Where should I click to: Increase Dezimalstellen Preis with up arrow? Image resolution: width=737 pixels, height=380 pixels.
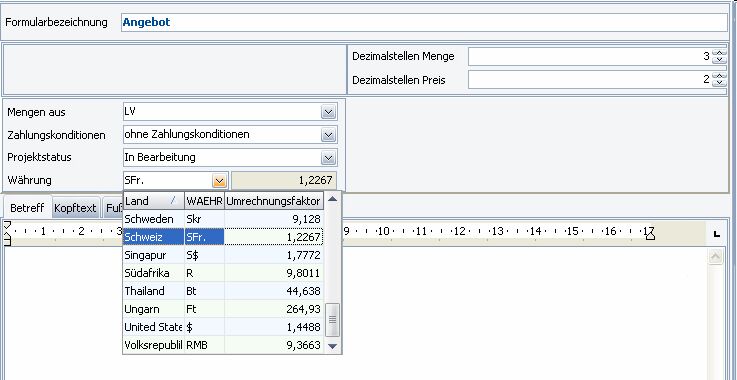[x=719, y=76]
